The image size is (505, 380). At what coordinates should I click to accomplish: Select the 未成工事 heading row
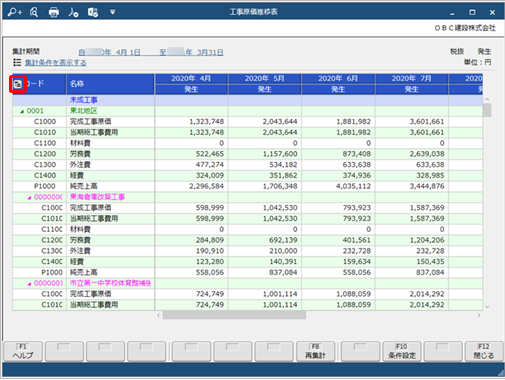point(247,100)
